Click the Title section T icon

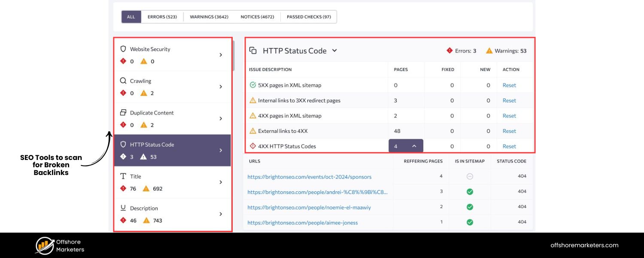(x=123, y=176)
